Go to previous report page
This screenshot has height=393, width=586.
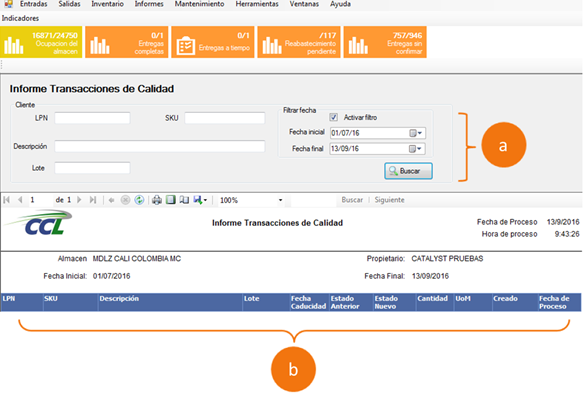pos(20,200)
